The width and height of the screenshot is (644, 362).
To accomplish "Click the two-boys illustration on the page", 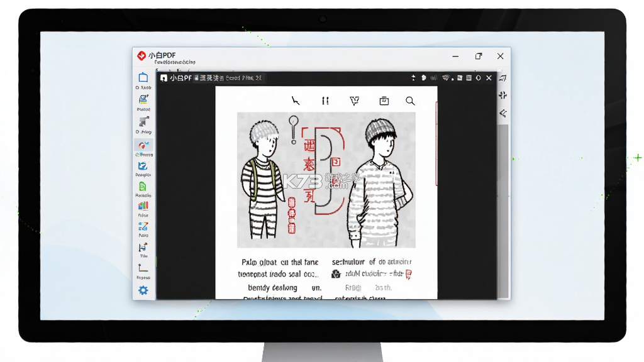I will click(x=326, y=180).
